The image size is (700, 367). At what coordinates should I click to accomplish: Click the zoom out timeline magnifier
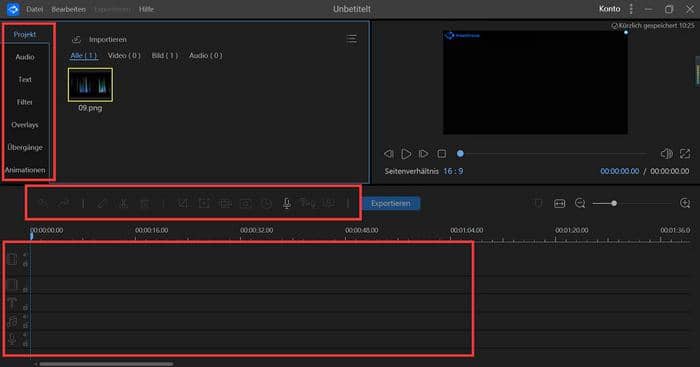click(580, 204)
